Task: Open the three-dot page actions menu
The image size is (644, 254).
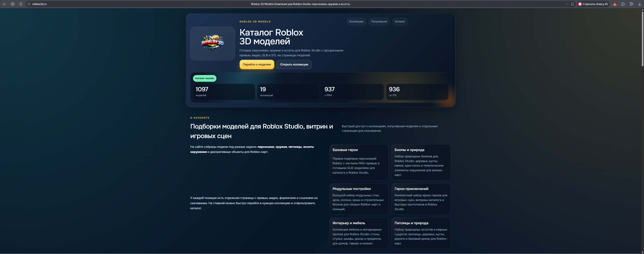Action: coord(567,4)
